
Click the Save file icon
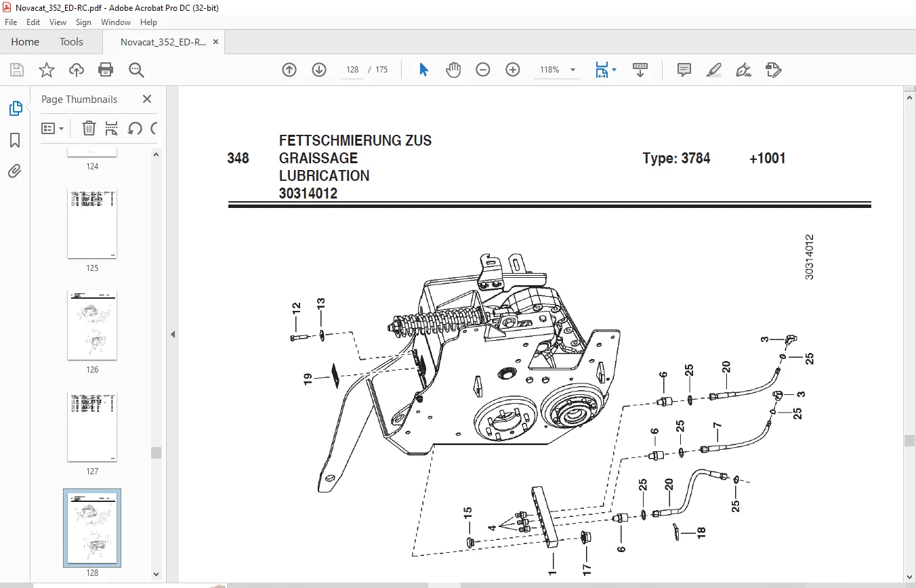pos(17,70)
